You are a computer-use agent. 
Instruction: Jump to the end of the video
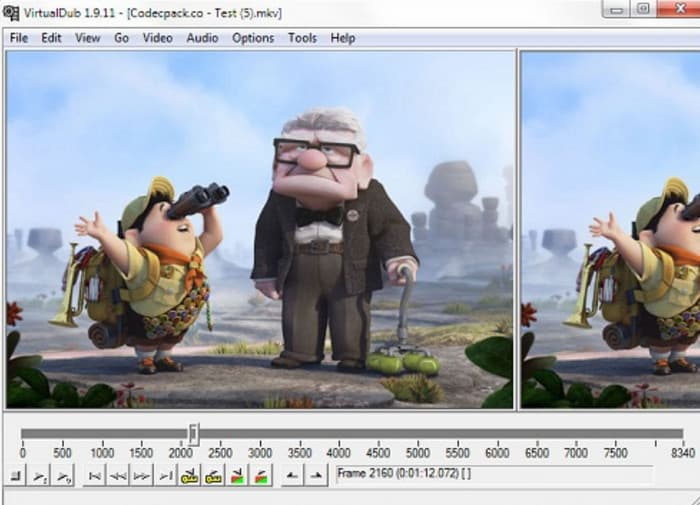point(165,476)
